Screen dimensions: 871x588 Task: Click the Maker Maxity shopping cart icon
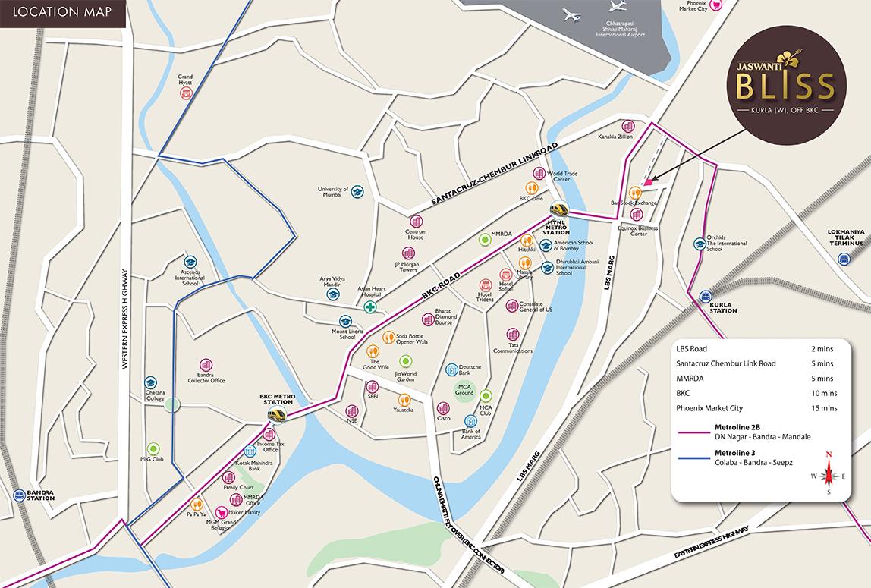coord(221,512)
